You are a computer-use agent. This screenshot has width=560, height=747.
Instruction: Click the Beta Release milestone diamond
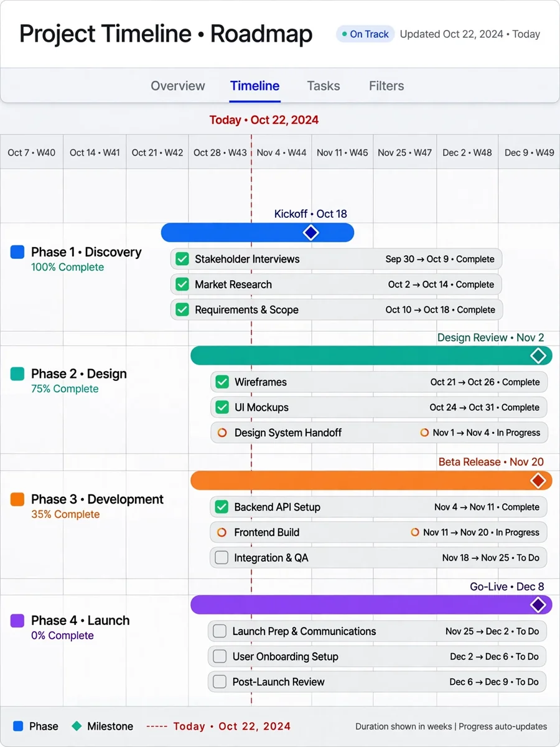coord(538,480)
